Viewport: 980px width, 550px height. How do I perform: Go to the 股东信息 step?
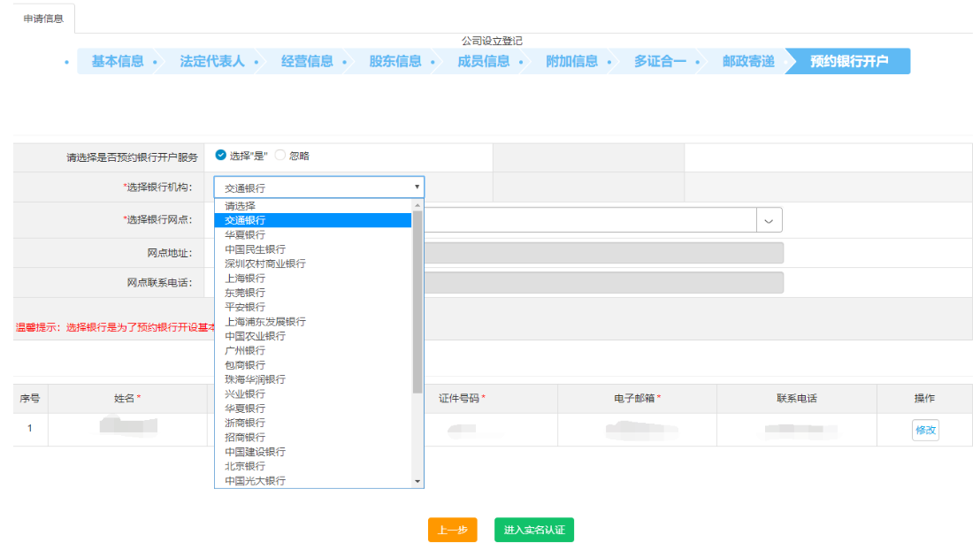click(394, 61)
